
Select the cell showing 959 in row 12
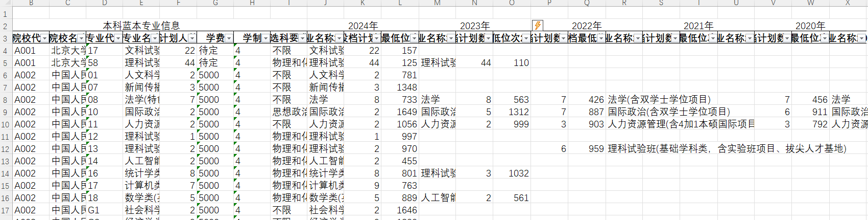click(x=587, y=149)
